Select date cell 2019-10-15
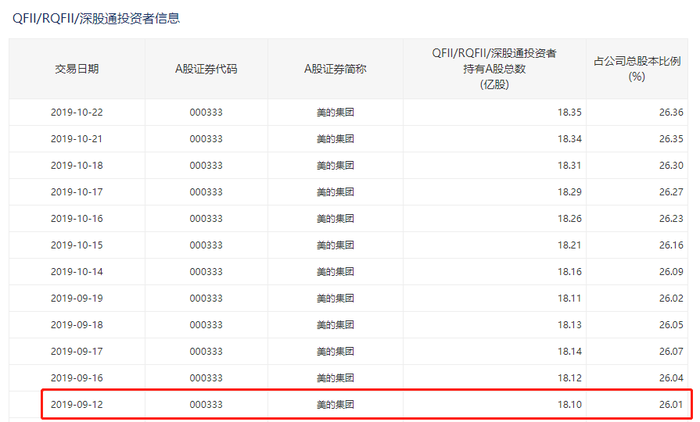This screenshot has width=700, height=422. (x=77, y=245)
